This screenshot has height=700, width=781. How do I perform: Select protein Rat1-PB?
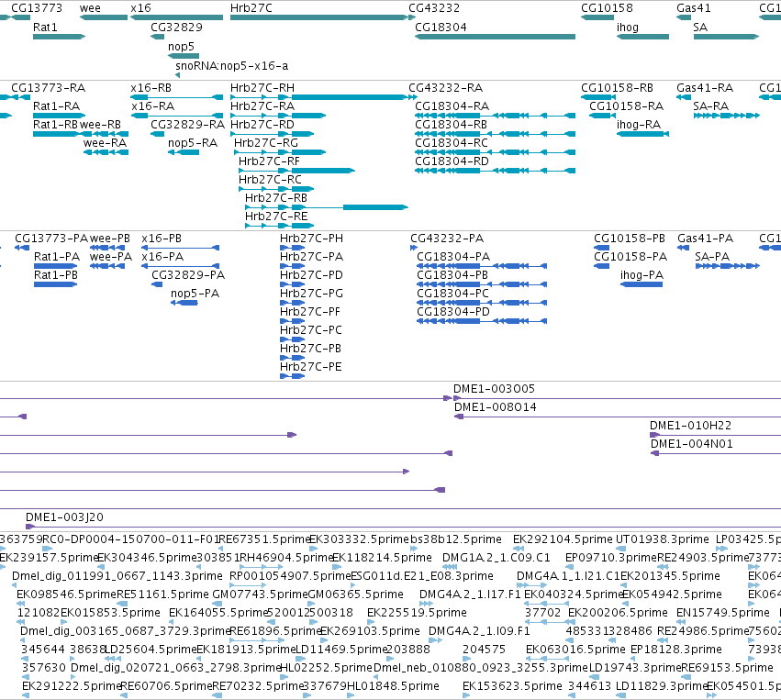(56, 275)
